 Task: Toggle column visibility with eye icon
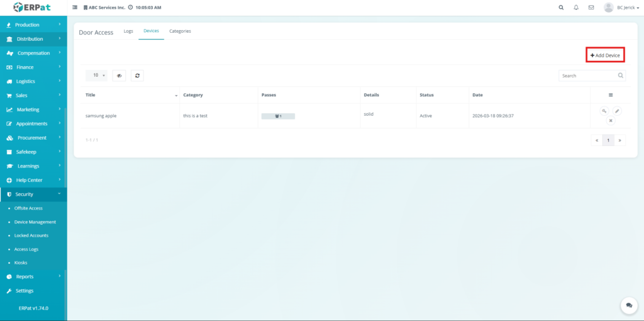point(119,76)
